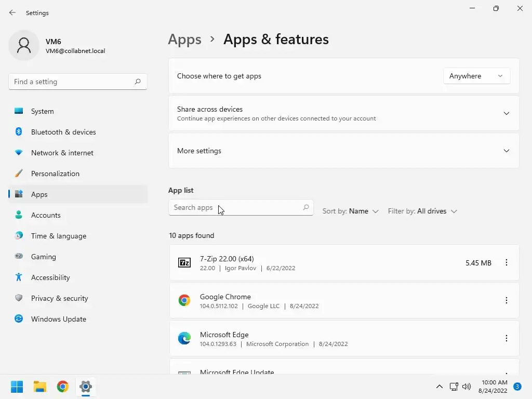532x399 pixels.
Task: Open the Windows Start menu
Action: pos(17,387)
